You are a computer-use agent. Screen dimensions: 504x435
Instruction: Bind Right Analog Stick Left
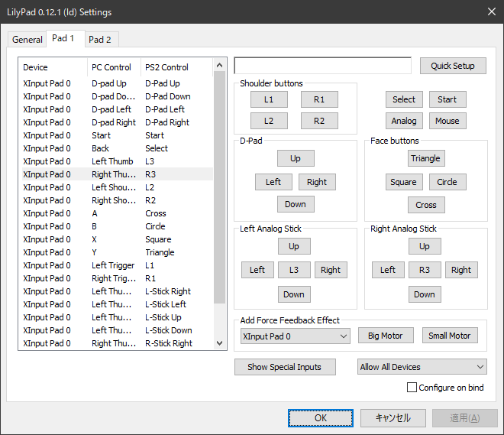coord(388,270)
